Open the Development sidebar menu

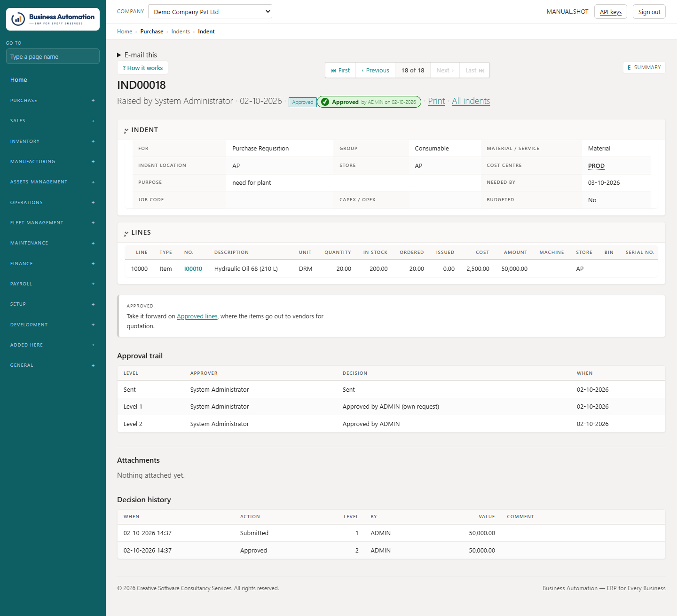click(53, 325)
